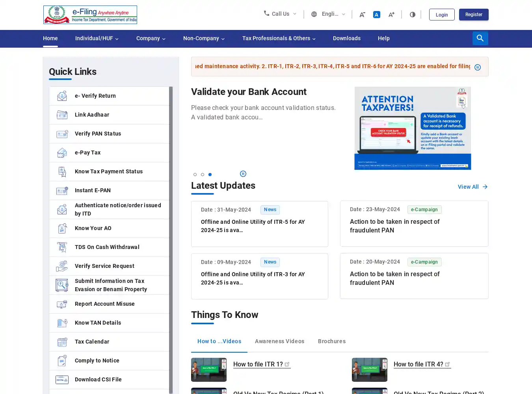Click the Verify PAN Status icon
Screen dimensions: 532x394
point(62,134)
